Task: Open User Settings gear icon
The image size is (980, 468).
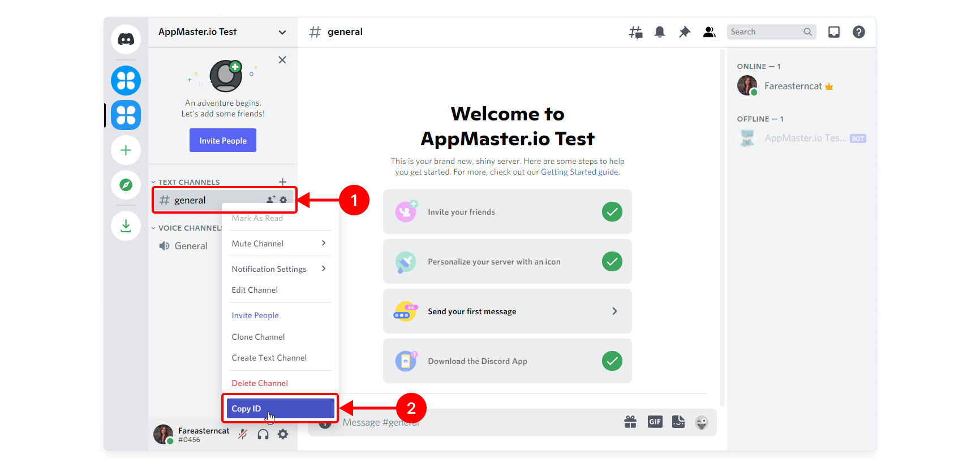Action: click(x=283, y=434)
